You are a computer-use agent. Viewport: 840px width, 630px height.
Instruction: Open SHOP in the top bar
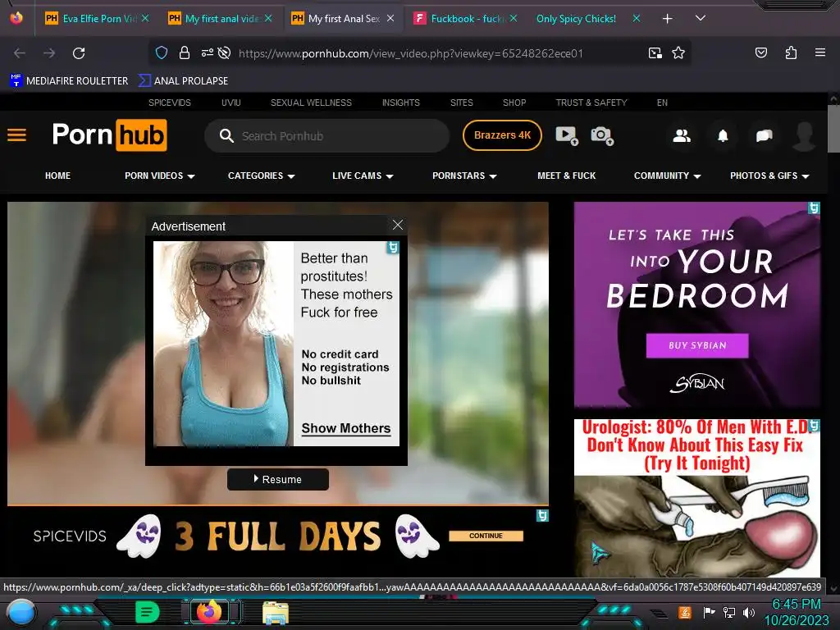coord(514,103)
